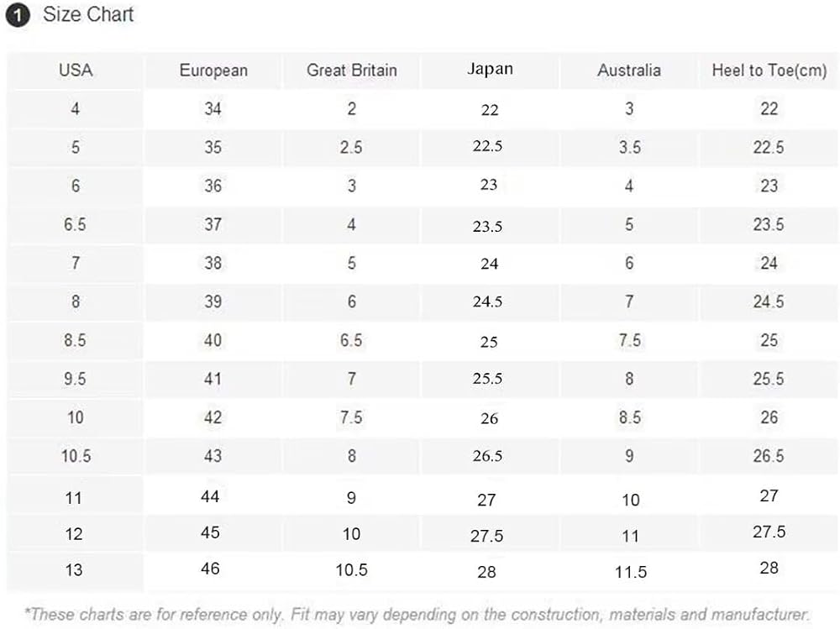Select USA size 10.5 cell
The image size is (840, 629).
click(76, 456)
